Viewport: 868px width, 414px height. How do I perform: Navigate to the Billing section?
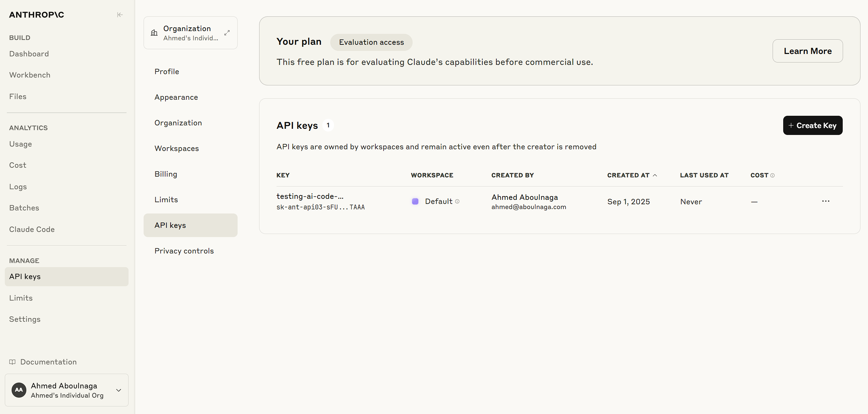[165, 174]
